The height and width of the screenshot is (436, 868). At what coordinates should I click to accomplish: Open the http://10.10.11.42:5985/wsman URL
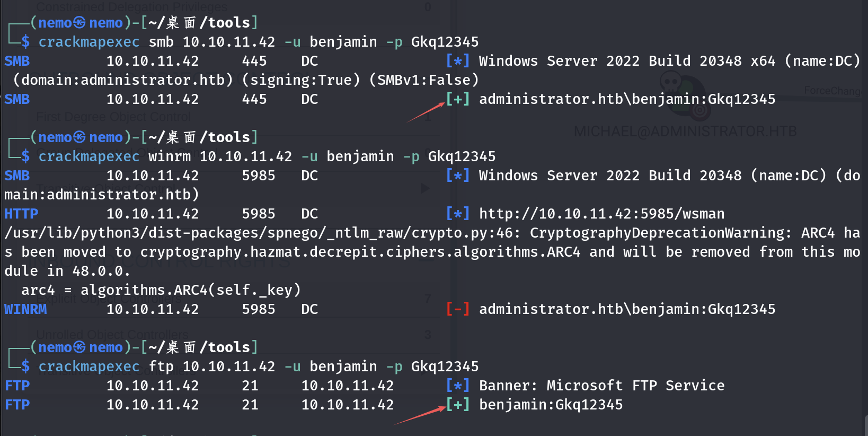coord(601,214)
